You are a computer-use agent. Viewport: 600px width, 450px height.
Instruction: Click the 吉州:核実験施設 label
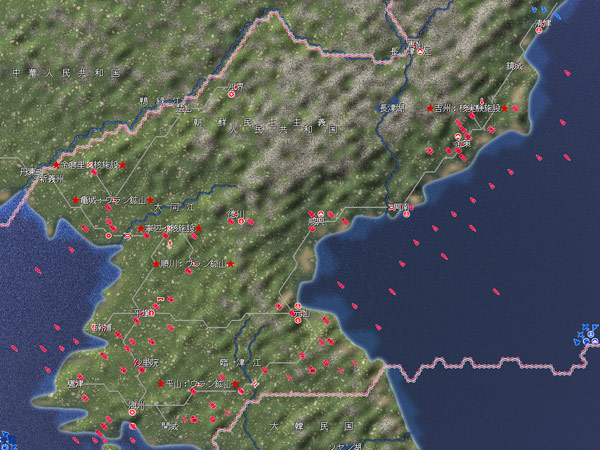tap(468, 109)
